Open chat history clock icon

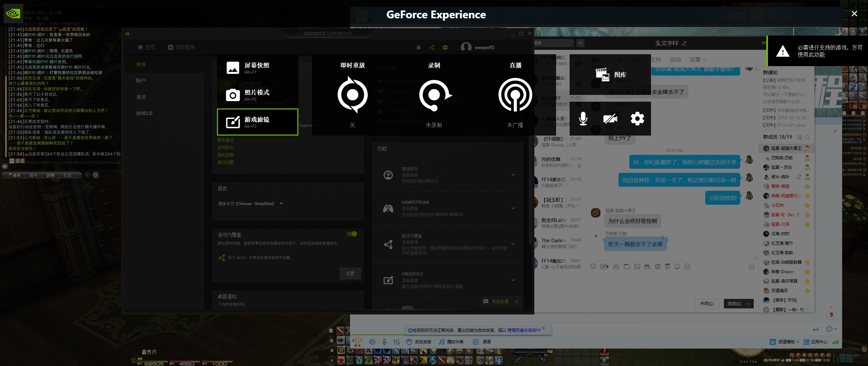click(x=752, y=266)
